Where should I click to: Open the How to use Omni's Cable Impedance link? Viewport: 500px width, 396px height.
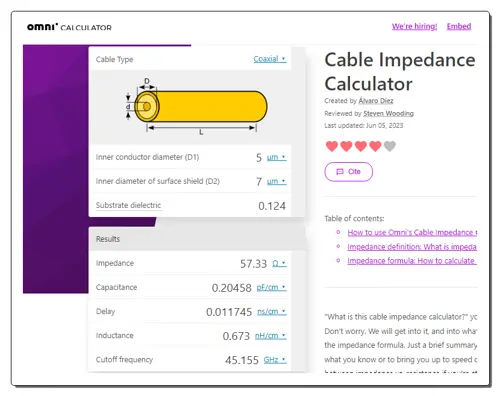point(412,233)
